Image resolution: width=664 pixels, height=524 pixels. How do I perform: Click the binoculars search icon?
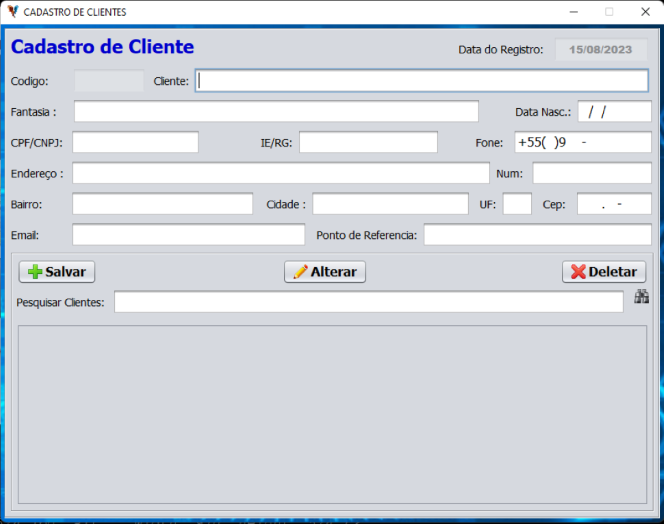tap(641, 298)
